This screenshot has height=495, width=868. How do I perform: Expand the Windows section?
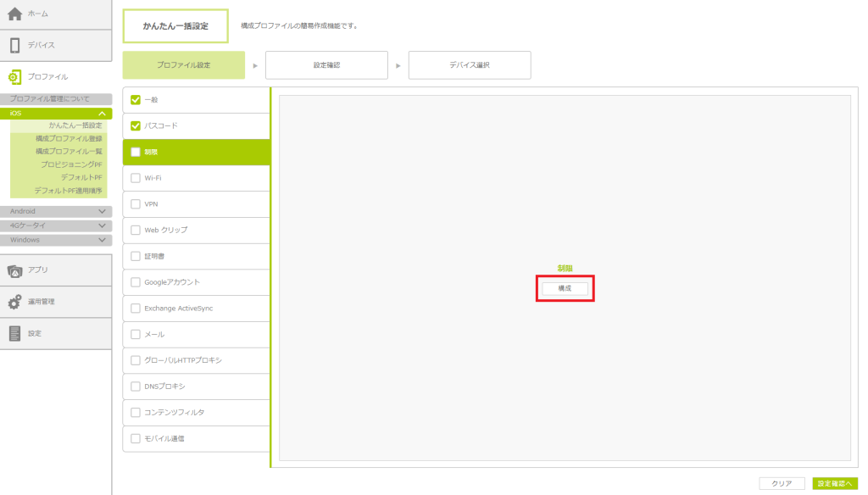(102, 240)
